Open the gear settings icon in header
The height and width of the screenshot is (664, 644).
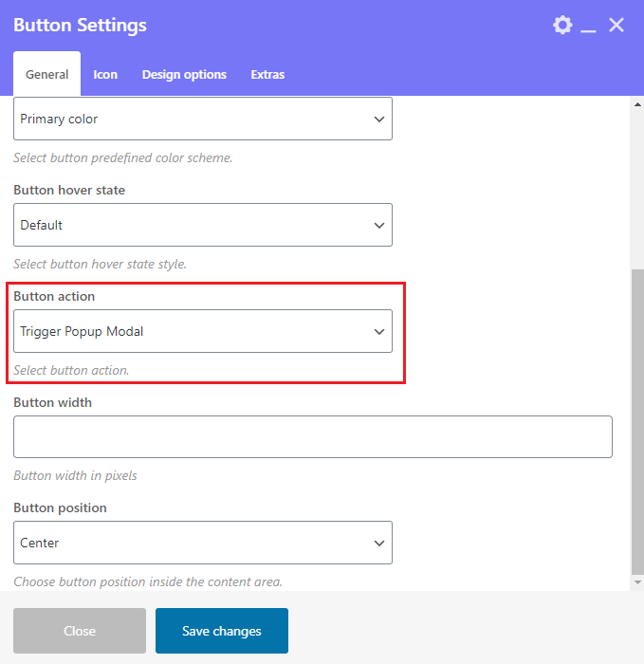point(562,26)
